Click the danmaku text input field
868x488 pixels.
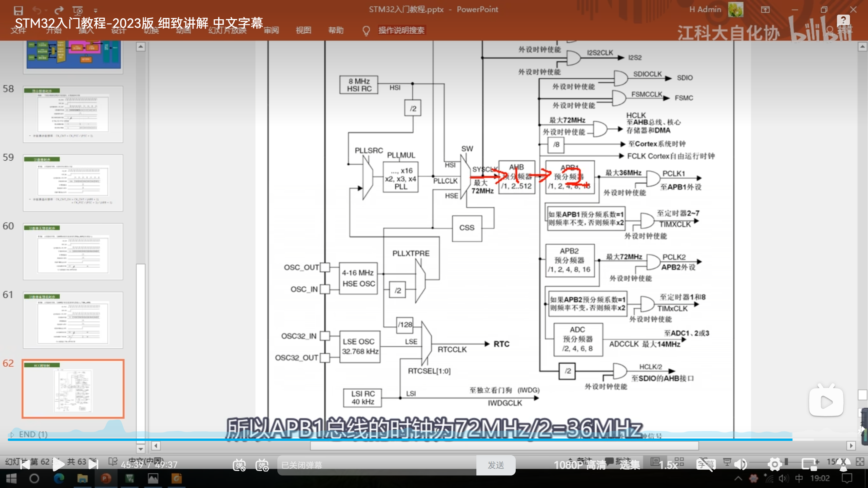pos(376,465)
